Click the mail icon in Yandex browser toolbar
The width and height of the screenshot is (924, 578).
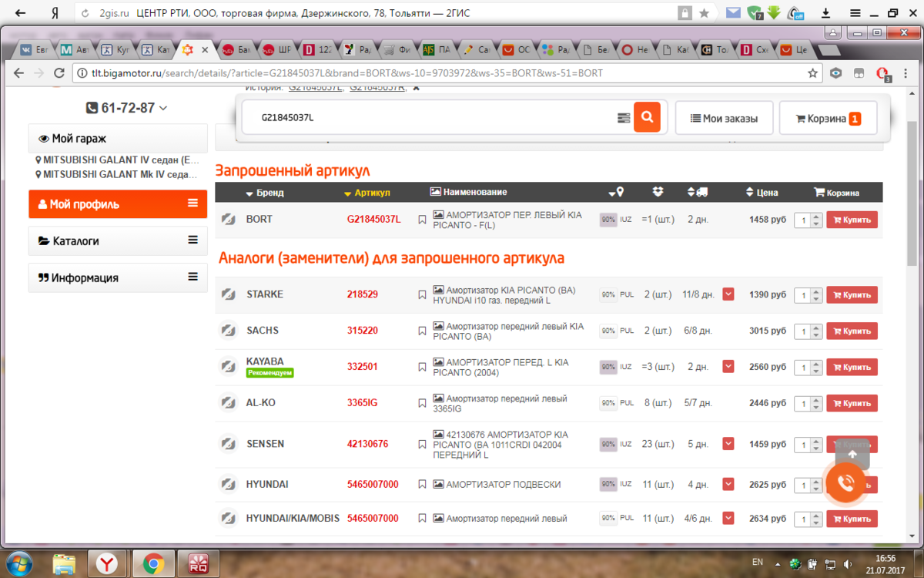pyautogui.click(x=733, y=13)
